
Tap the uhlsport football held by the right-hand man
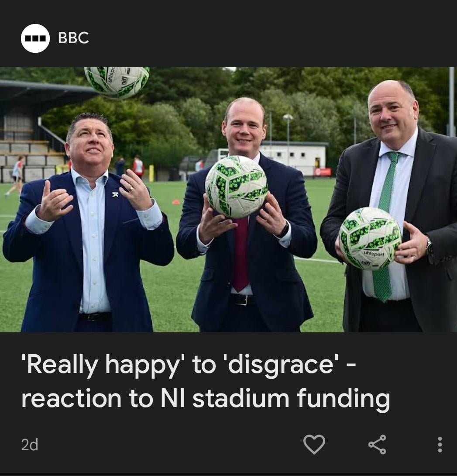[x=370, y=238]
